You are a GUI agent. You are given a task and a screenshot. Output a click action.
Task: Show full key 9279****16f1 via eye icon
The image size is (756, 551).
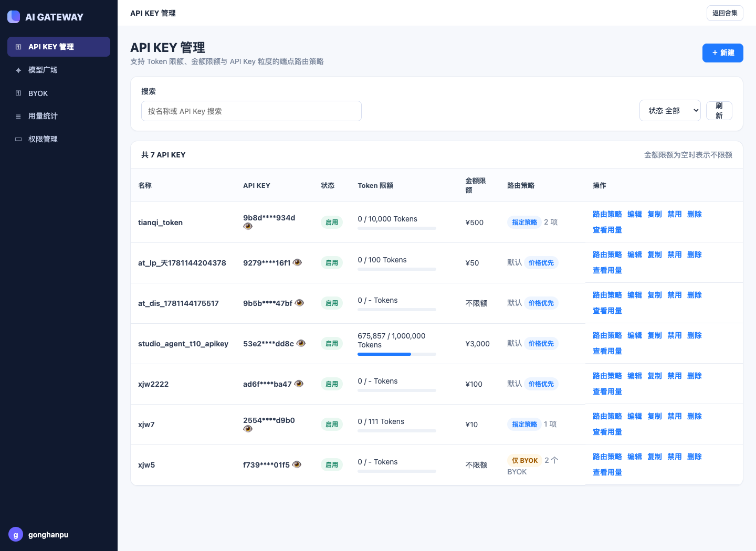297,262
